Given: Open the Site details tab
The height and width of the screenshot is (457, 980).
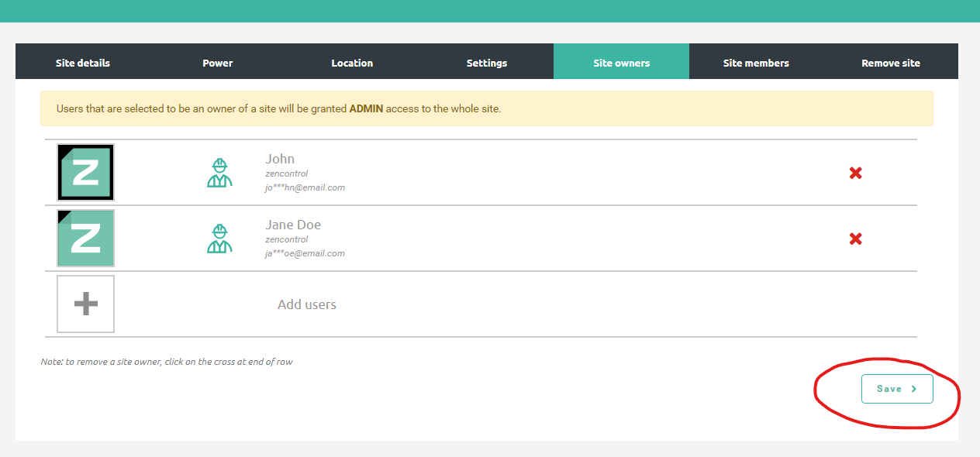Looking at the screenshot, I should [83, 63].
